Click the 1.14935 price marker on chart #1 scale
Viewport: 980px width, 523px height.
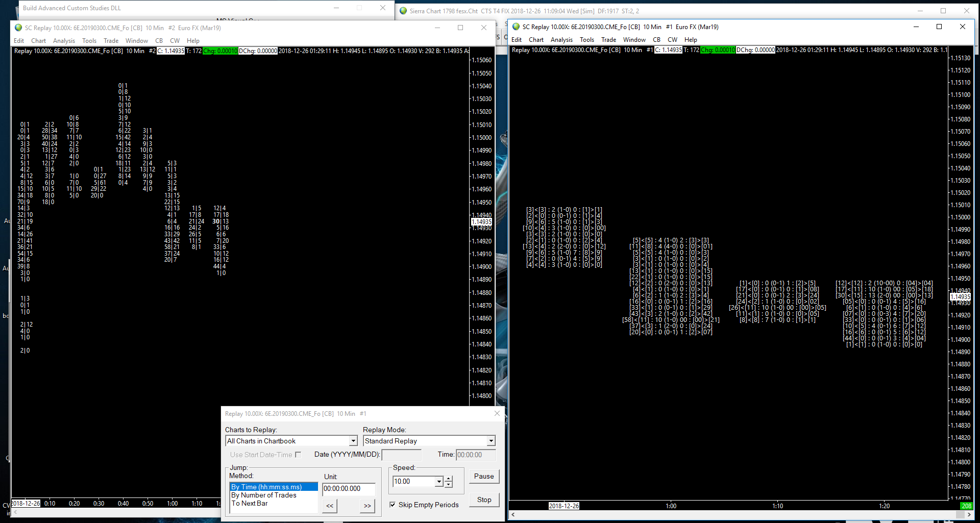pyautogui.click(x=960, y=297)
